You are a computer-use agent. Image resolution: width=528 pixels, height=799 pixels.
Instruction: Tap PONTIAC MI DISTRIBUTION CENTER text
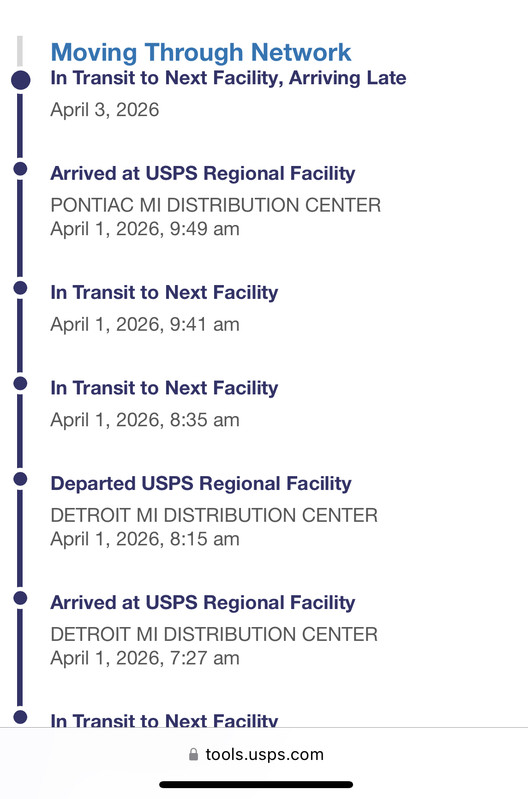click(216, 205)
